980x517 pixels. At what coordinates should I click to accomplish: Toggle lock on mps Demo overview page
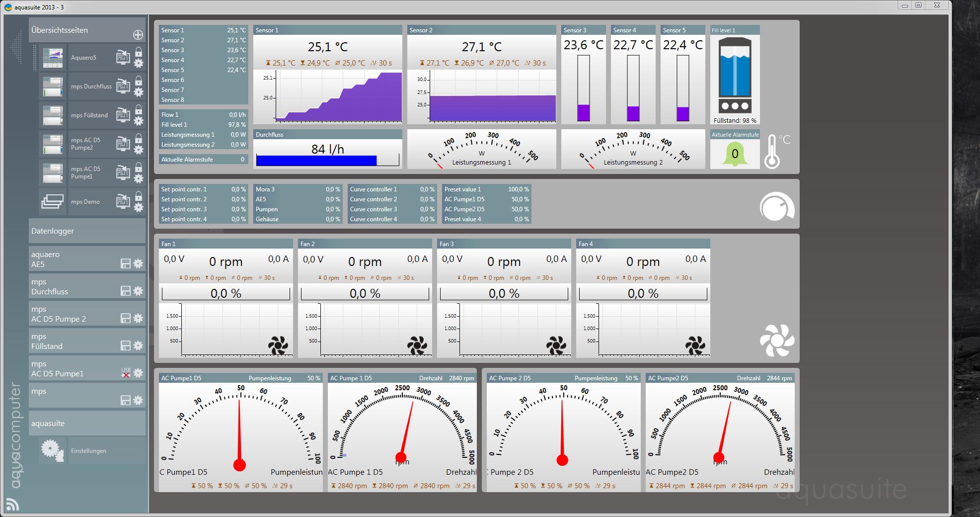[139, 196]
